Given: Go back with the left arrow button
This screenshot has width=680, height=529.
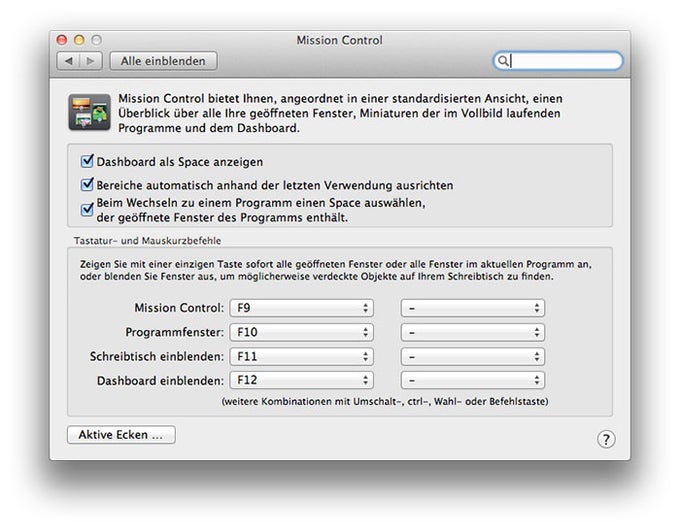Looking at the screenshot, I should click(68, 61).
